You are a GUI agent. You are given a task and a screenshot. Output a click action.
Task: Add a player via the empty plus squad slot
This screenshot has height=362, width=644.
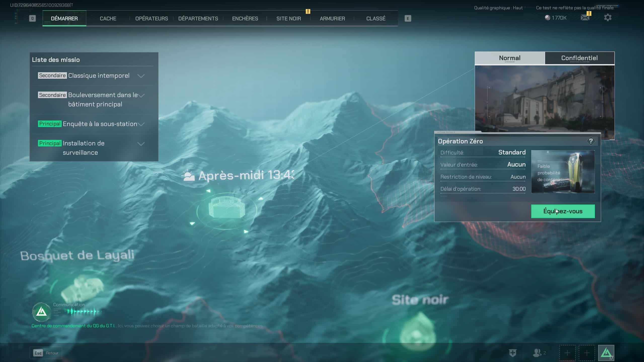tap(566, 353)
